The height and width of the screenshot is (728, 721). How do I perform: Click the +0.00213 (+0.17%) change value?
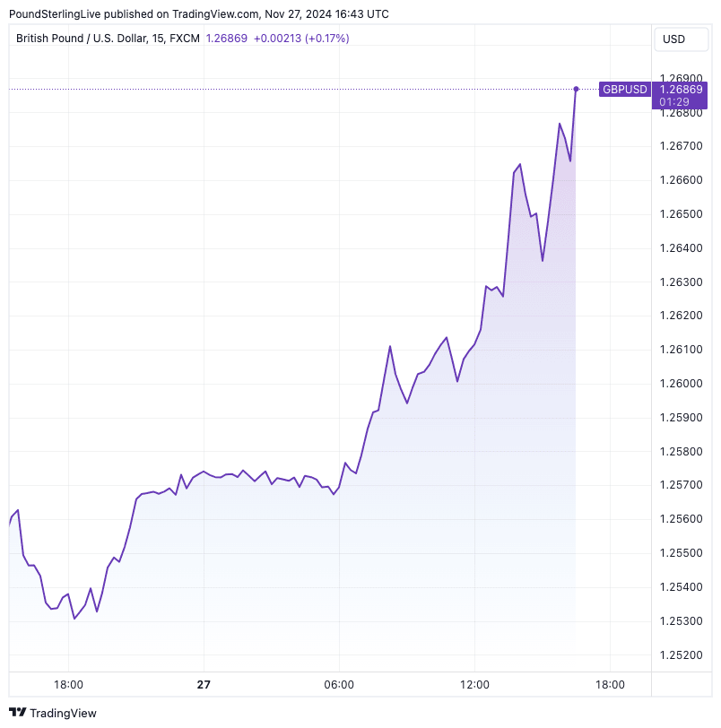coord(302,39)
